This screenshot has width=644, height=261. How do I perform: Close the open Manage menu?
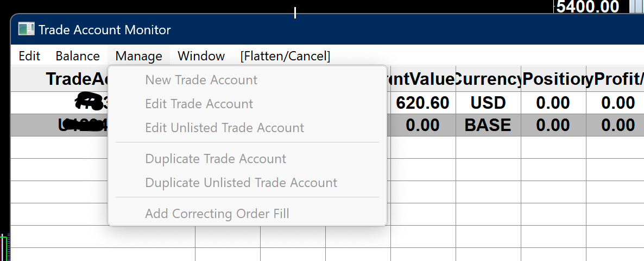(x=138, y=56)
